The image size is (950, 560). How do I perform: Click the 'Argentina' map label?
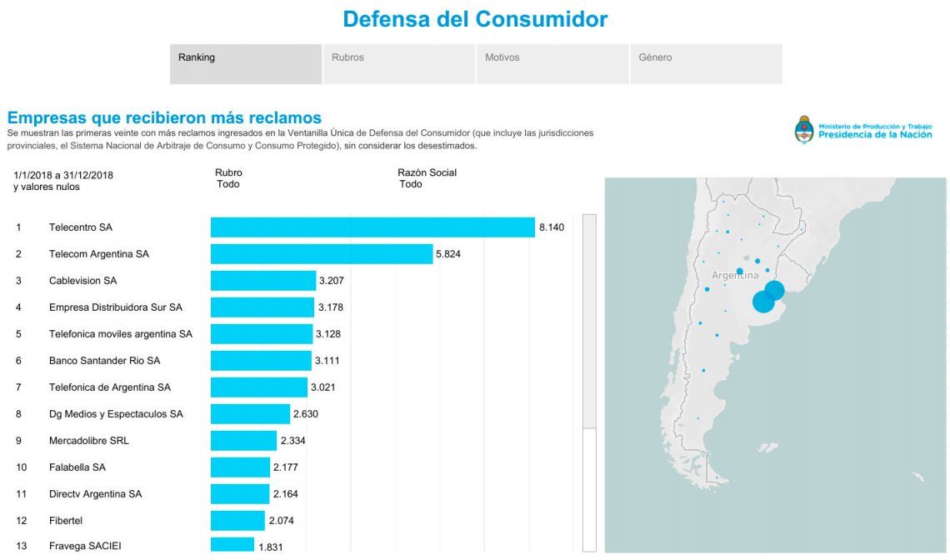pyautogui.click(x=735, y=275)
